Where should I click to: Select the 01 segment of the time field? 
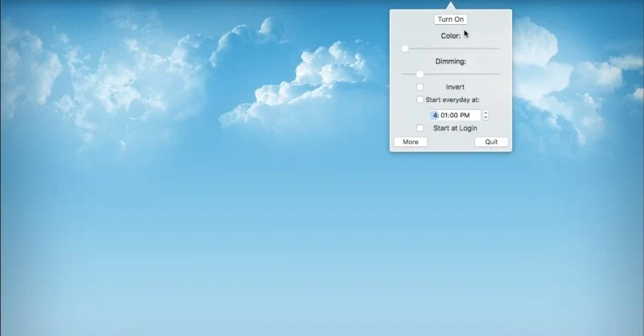[445, 115]
